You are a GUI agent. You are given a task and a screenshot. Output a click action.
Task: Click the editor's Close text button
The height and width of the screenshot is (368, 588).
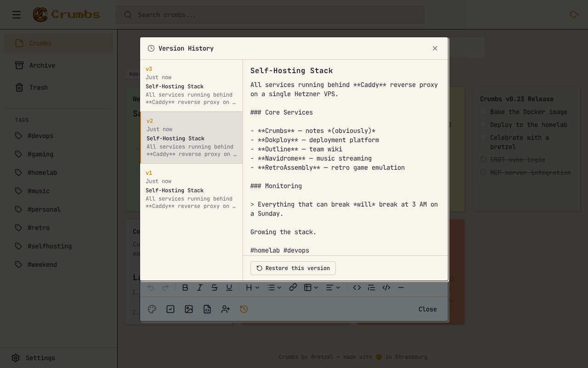(428, 309)
